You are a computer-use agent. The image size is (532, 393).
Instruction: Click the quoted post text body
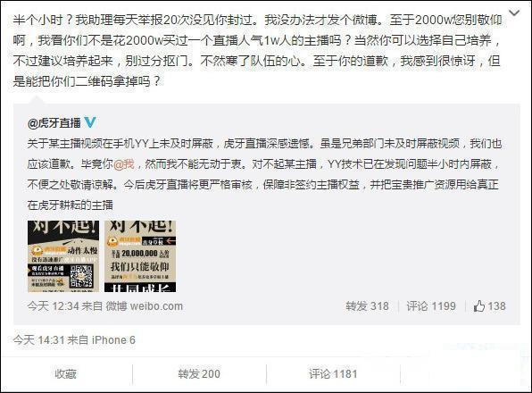tap(264, 174)
